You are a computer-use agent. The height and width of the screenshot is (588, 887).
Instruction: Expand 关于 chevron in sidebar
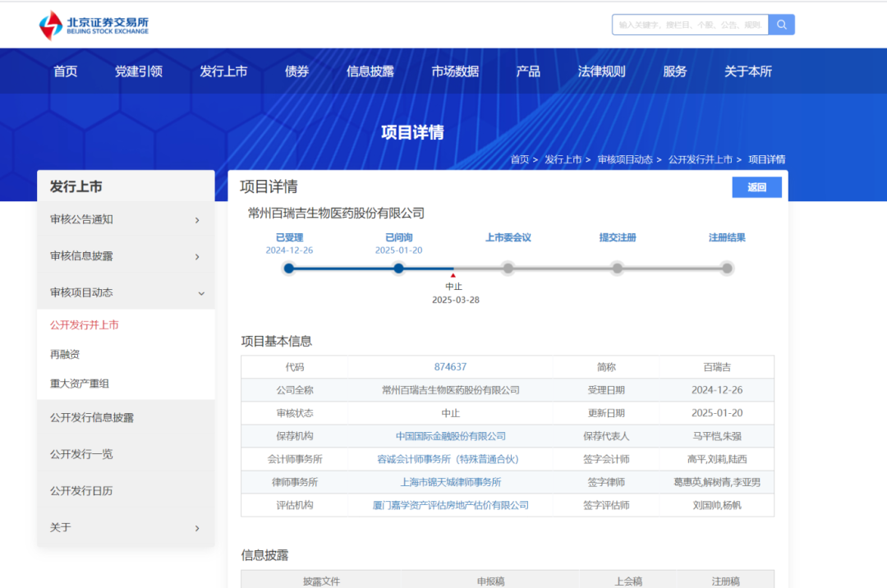click(x=197, y=528)
